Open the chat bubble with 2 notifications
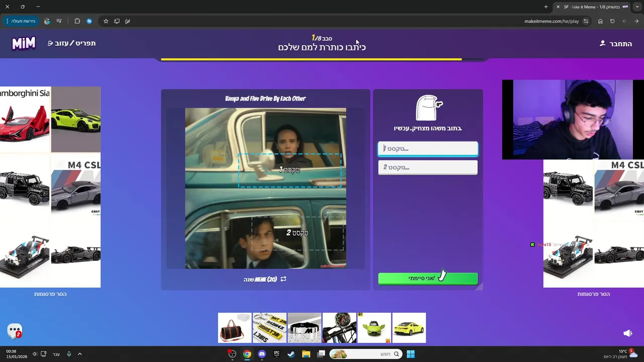Screen dimensions: 644x362 point(15,331)
